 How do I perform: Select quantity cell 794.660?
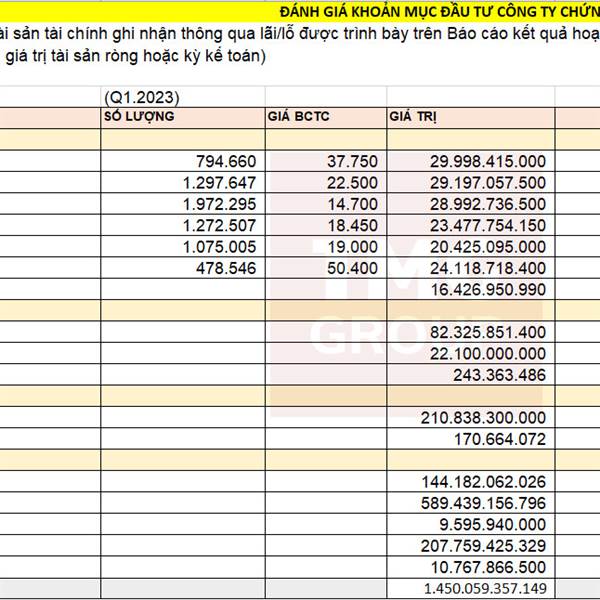(x=183, y=161)
